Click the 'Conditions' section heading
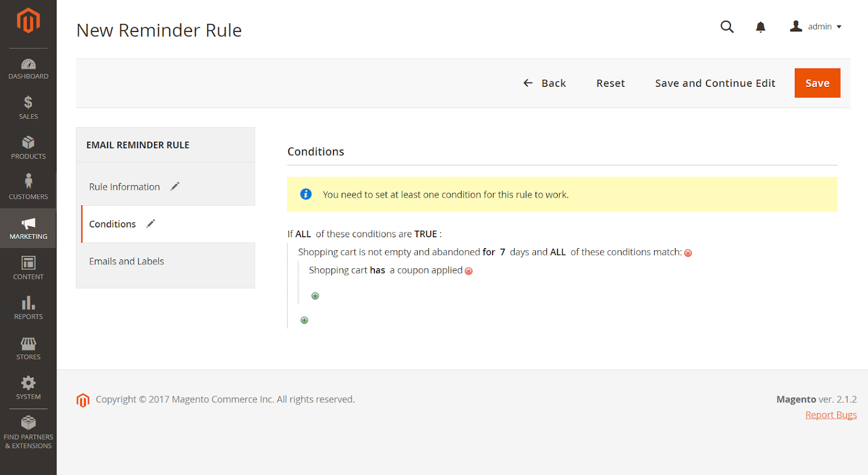Viewport: 868px width, 475px height. click(316, 151)
